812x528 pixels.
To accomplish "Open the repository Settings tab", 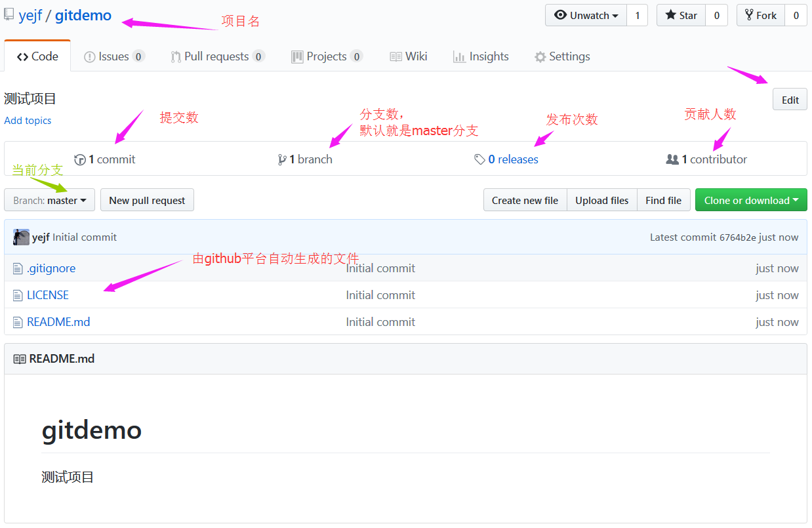I will (x=562, y=56).
